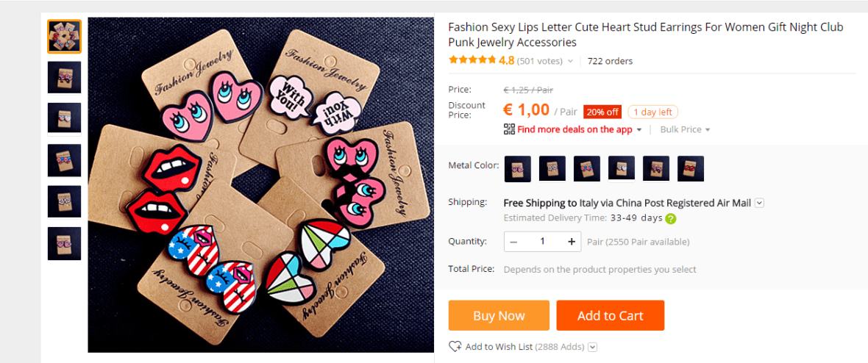Decrease quantity with the minus button
The image size is (868, 363).
tap(513, 242)
